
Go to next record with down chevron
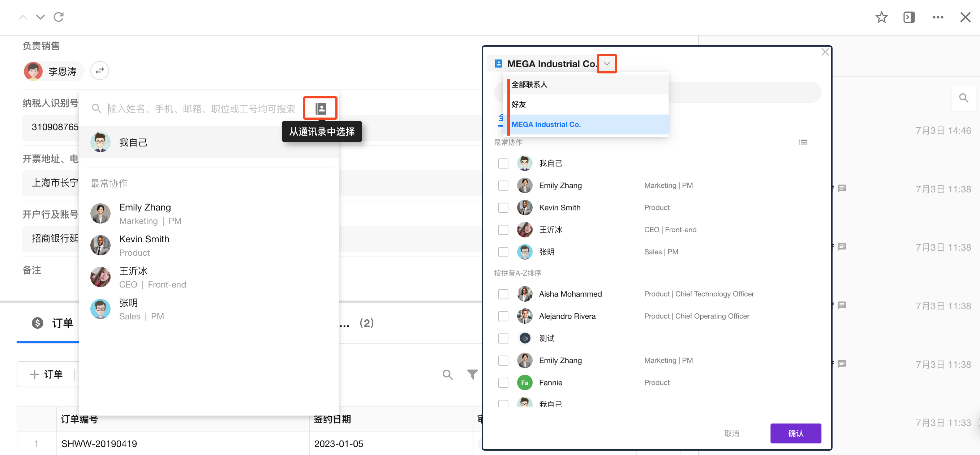(x=40, y=17)
